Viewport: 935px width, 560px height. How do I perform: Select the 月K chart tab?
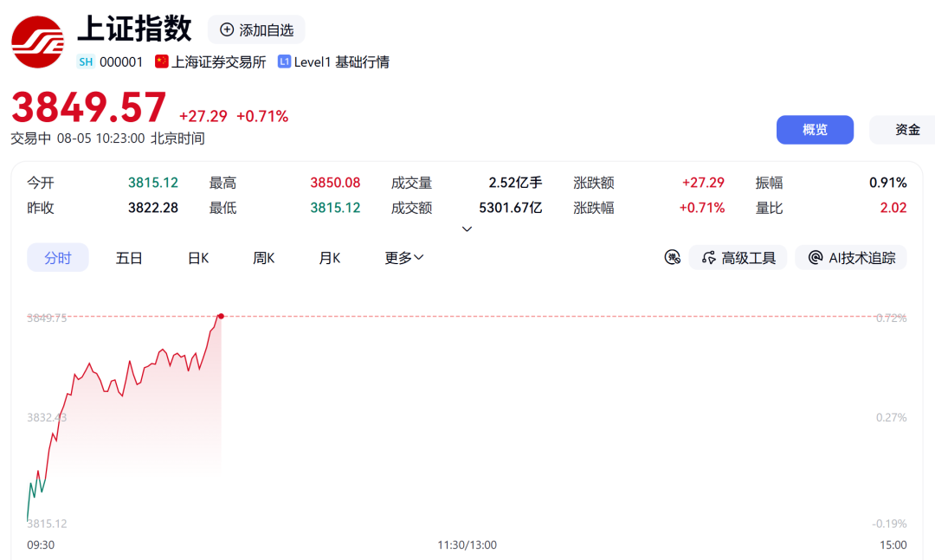coord(329,258)
